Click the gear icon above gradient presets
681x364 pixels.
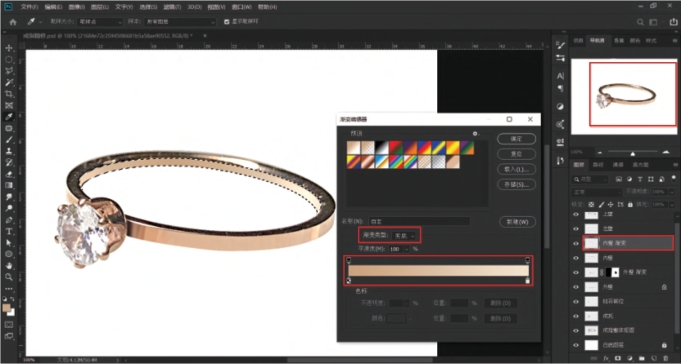click(475, 134)
